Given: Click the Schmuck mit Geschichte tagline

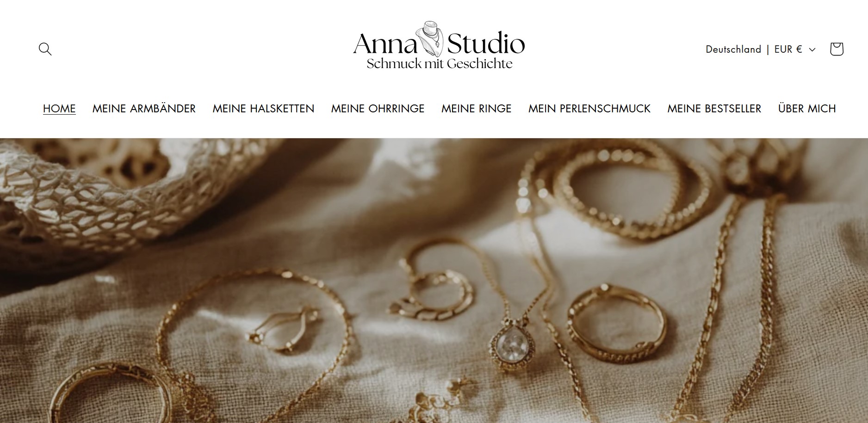Looking at the screenshot, I should (440, 63).
